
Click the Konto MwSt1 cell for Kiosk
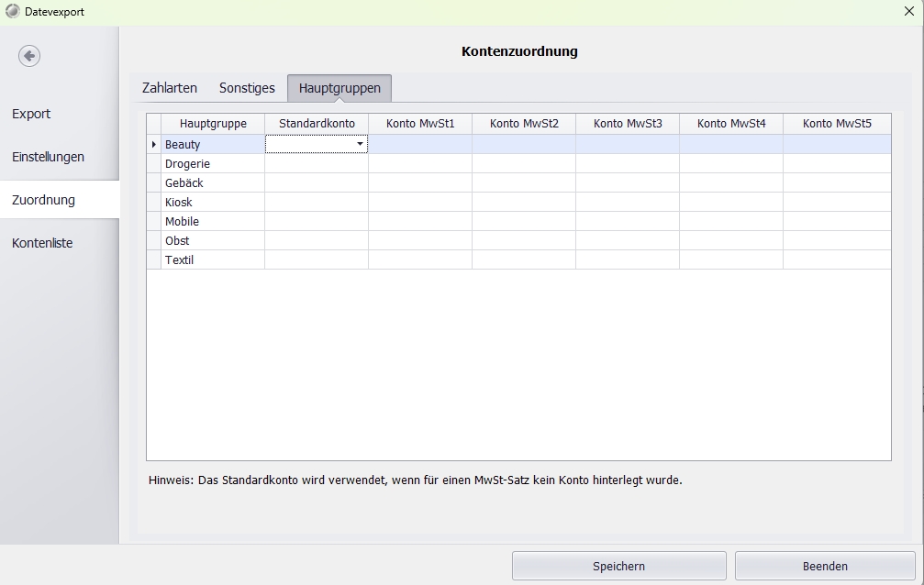coord(420,202)
